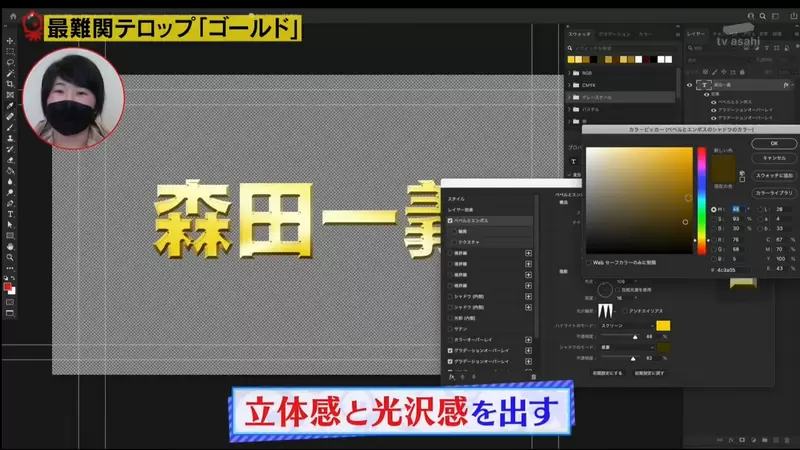The width and height of the screenshot is (800, 450).
Task: Select the Move tool
Action: pos(10,40)
